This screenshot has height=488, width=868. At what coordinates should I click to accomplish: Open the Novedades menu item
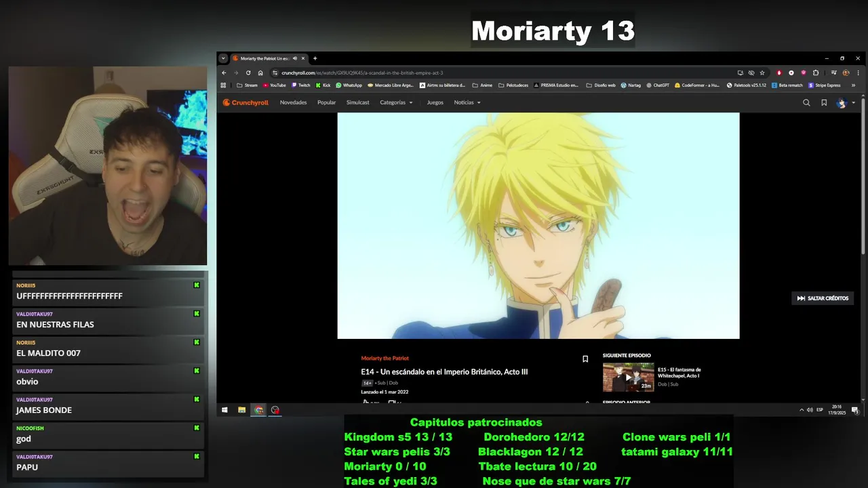(x=293, y=102)
